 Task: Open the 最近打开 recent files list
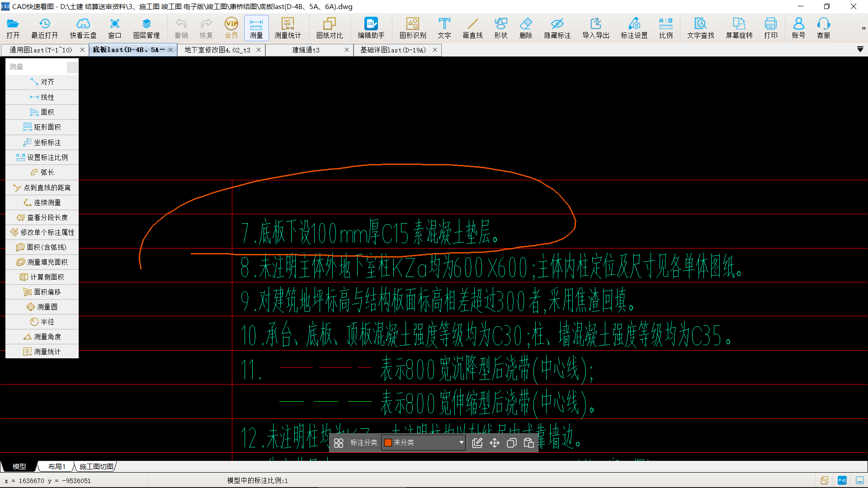(44, 28)
